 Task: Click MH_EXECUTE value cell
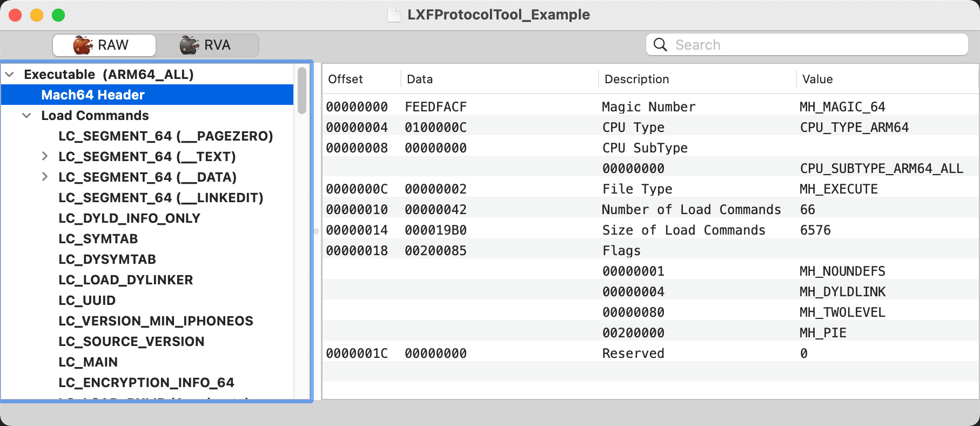coord(838,189)
